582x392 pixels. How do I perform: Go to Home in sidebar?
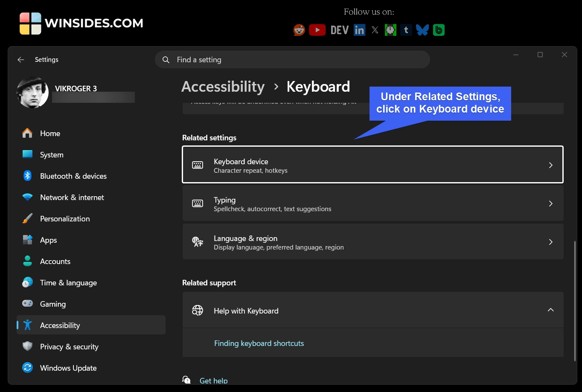click(91, 133)
